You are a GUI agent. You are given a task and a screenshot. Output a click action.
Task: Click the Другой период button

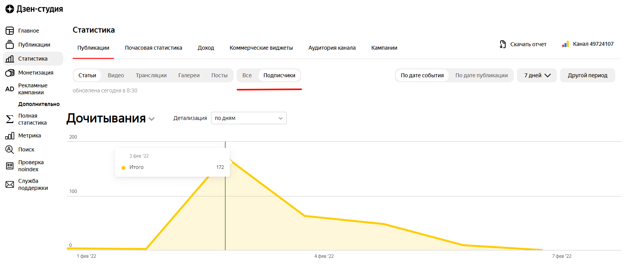(588, 75)
